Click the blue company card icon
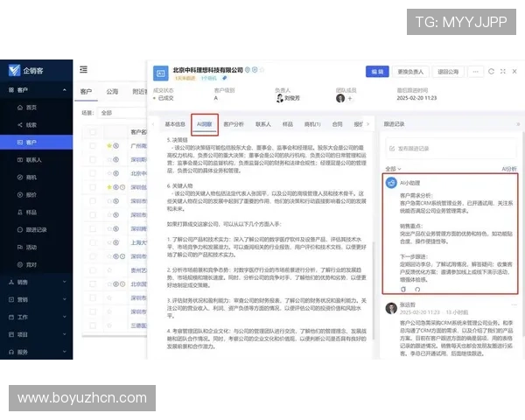The height and width of the screenshot is (420, 525). tap(161, 73)
